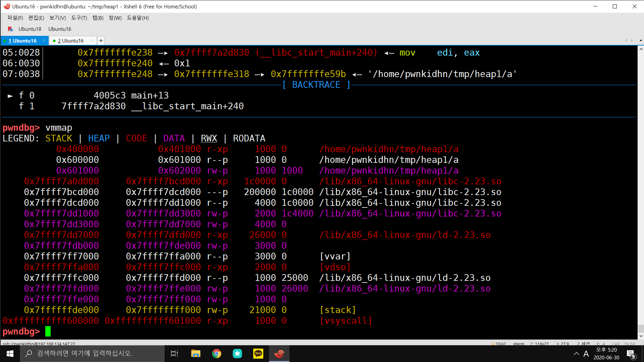Viewport: 644px width, 362px height.
Task: Add a new session tab with plus button
Action: pyautogui.click(x=101, y=41)
